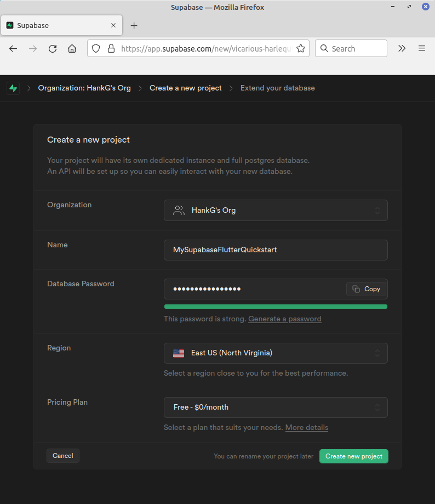The image size is (435, 504).
Task: Close the Supabase browser tab
Action: coord(113,26)
